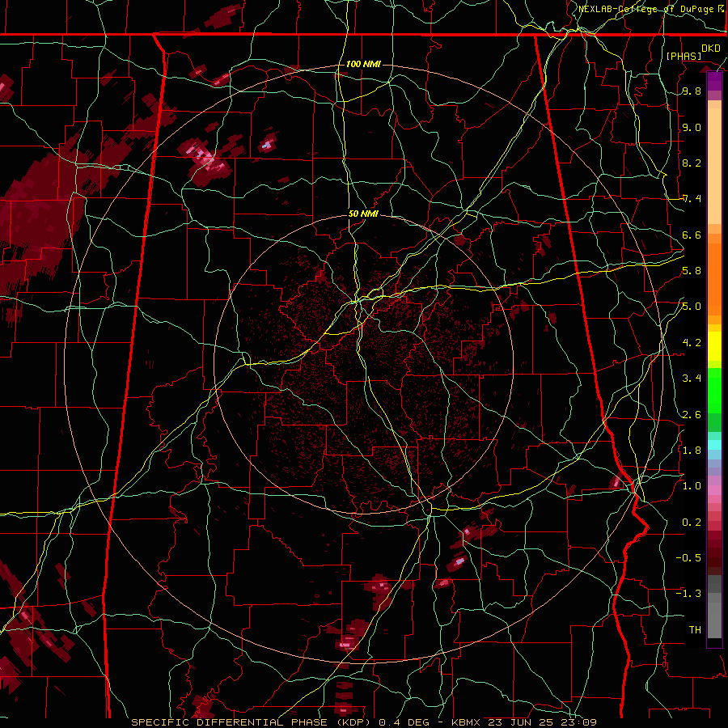Click the "TH" threshold label on the scale
The image size is (728, 728).
click(x=695, y=630)
